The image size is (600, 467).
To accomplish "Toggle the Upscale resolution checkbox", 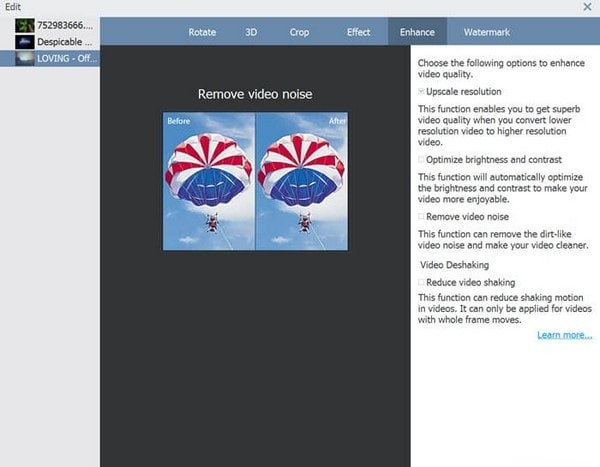I will 422,91.
